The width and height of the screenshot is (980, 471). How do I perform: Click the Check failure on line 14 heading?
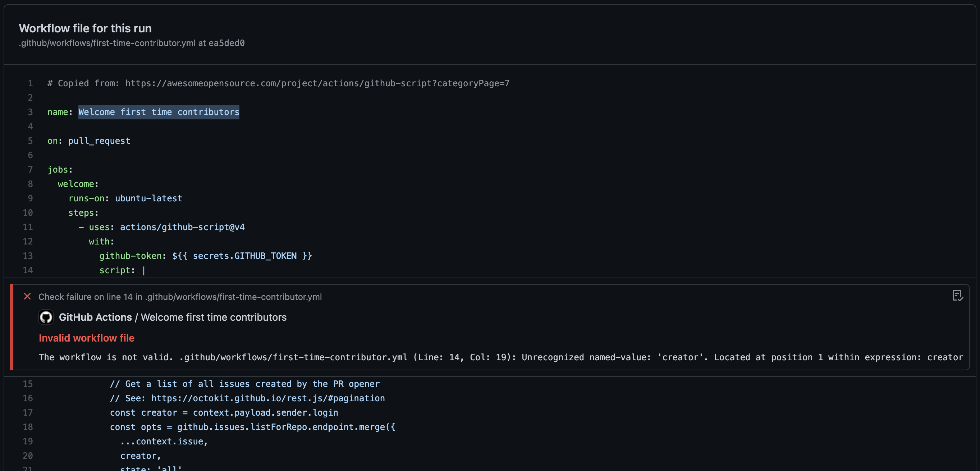(x=180, y=297)
